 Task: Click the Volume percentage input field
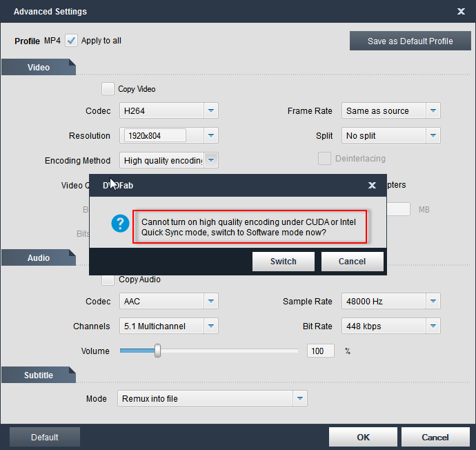(321, 351)
